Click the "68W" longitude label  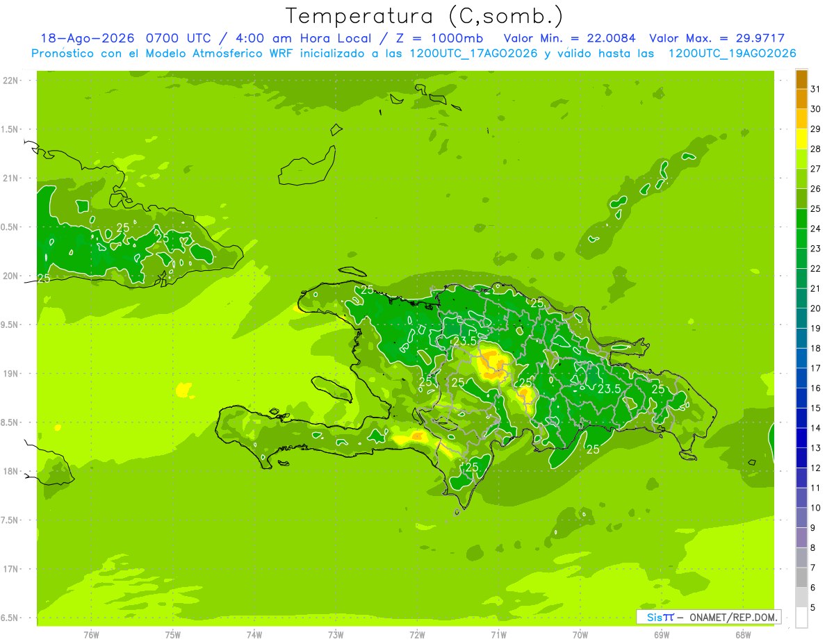(742, 634)
